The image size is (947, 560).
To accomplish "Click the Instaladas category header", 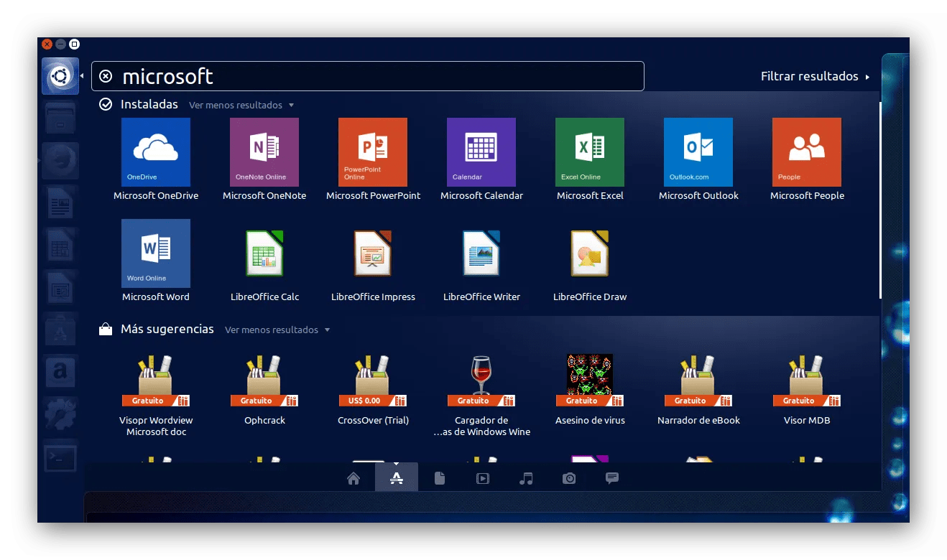I will click(x=149, y=104).
